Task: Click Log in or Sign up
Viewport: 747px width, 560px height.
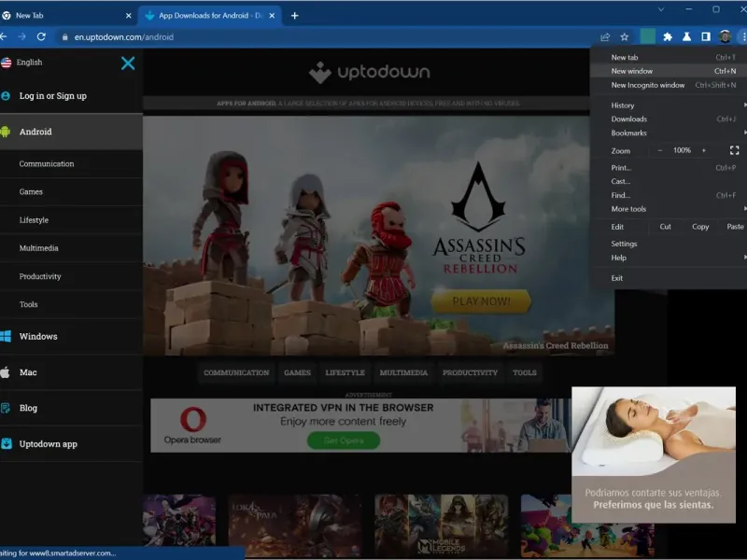Action: 52,96
